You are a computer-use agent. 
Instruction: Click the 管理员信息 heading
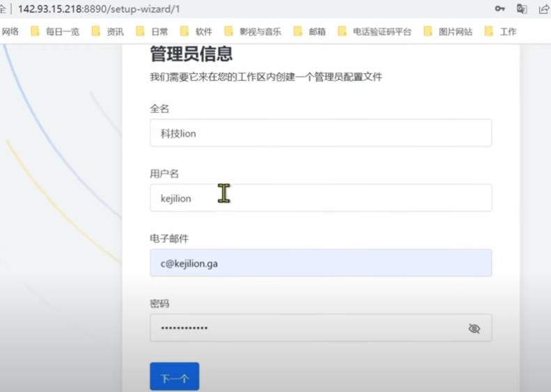click(191, 54)
